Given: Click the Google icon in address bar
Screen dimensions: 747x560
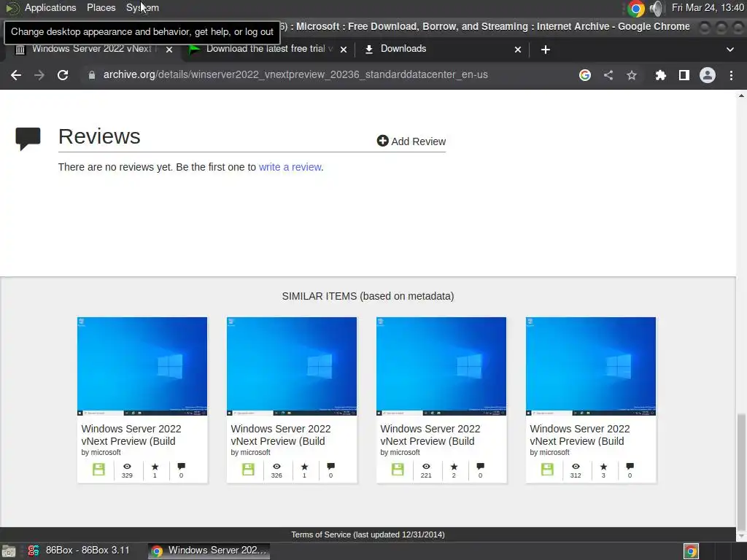Looking at the screenshot, I should click(585, 75).
